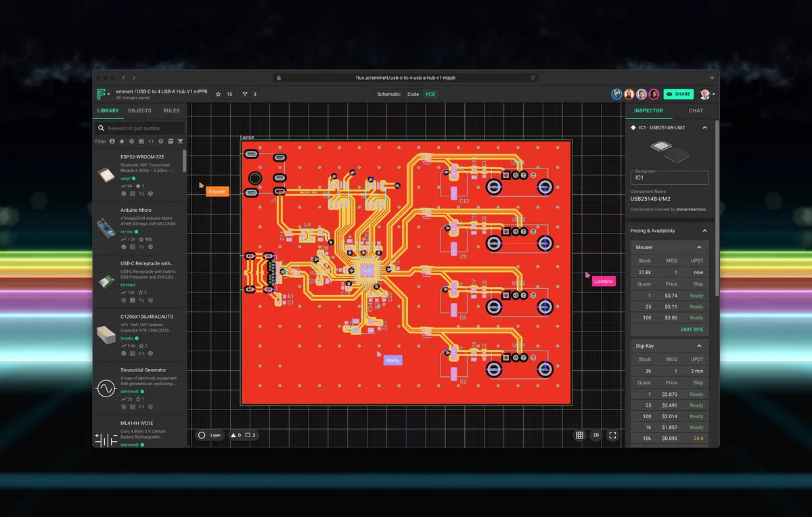Click the 3D cube icon on ESP32-WROOM-32E card

tap(150, 193)
